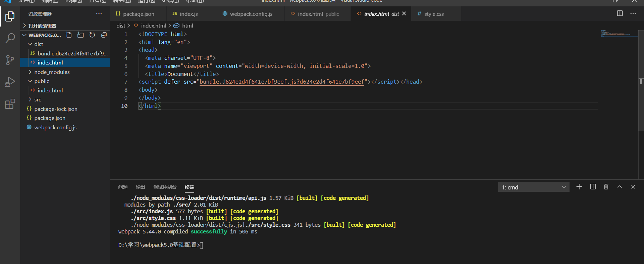
Task: Click the editor vertical scrollbar
Action: pyautogui.click(x=641, y=81)
